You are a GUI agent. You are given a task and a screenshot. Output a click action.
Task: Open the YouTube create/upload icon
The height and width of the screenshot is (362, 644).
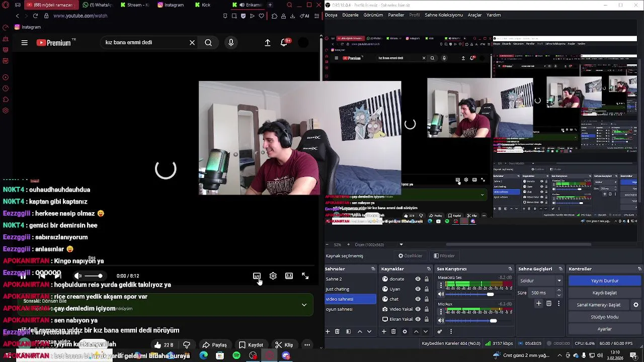pyautogui.click(x=268, y=43)
